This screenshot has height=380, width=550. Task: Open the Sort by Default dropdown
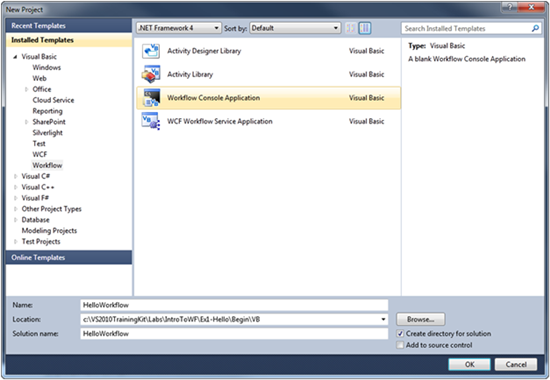coord(295,28)
